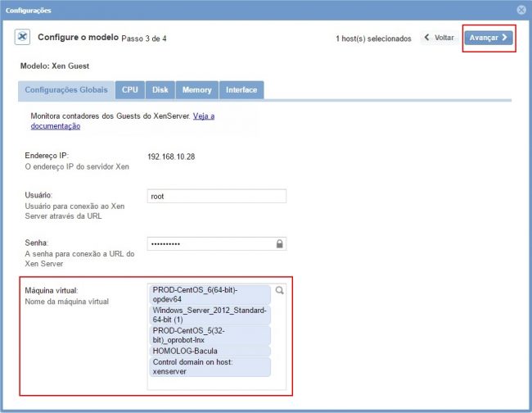This screenshot has width=532, height=413.
Task: Click into the Usuário field containing root
Action: (x=216, y=196)
